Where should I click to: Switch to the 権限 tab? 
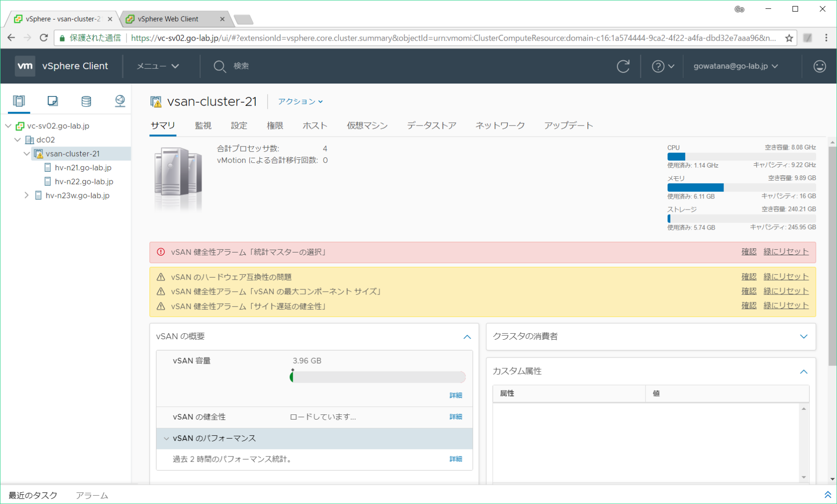pos(275,126)
